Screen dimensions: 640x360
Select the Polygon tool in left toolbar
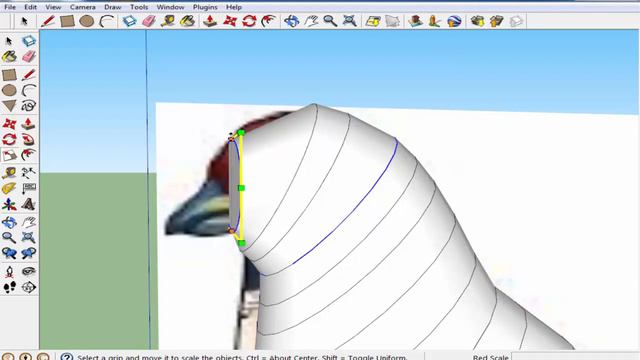[x=9, y=106]
